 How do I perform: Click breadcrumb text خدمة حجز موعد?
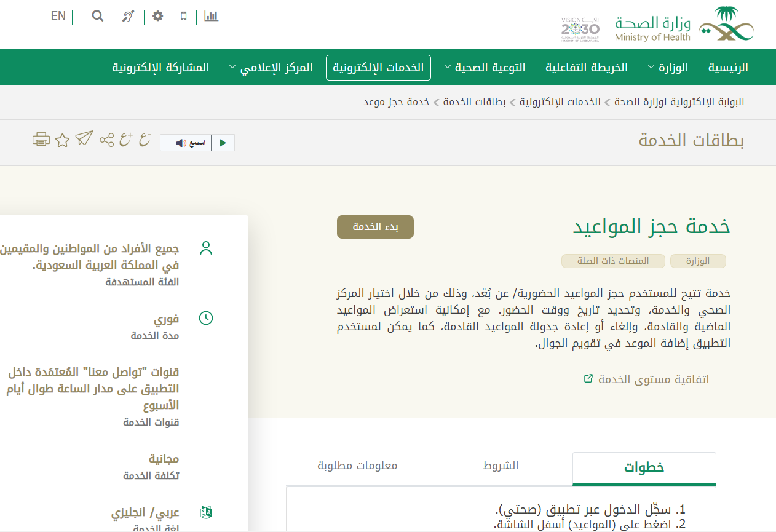pos(397,102)
